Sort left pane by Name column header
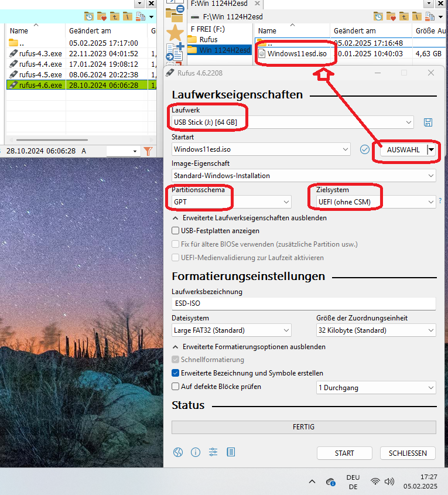The image size is (448, 495). 35,30
